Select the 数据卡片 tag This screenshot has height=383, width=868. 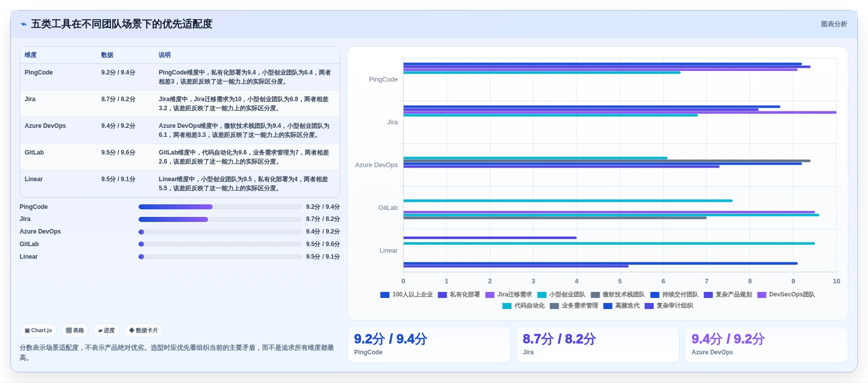coord(144,331)
